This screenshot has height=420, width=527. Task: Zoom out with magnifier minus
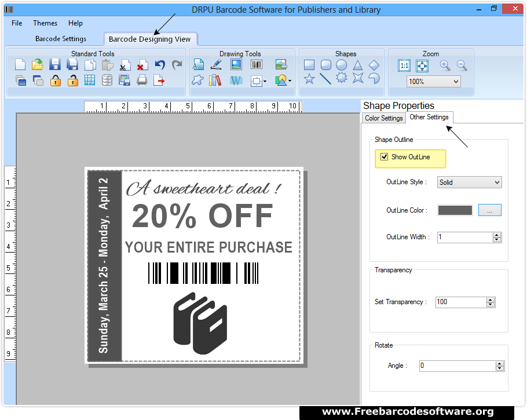point(462,65)
